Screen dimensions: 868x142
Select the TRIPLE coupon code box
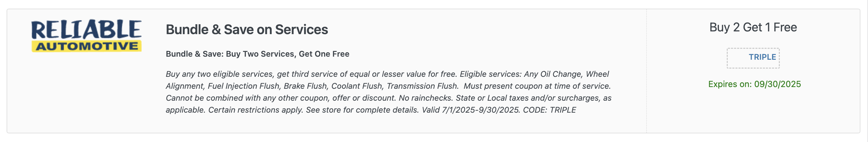click(x=753, y=58)
